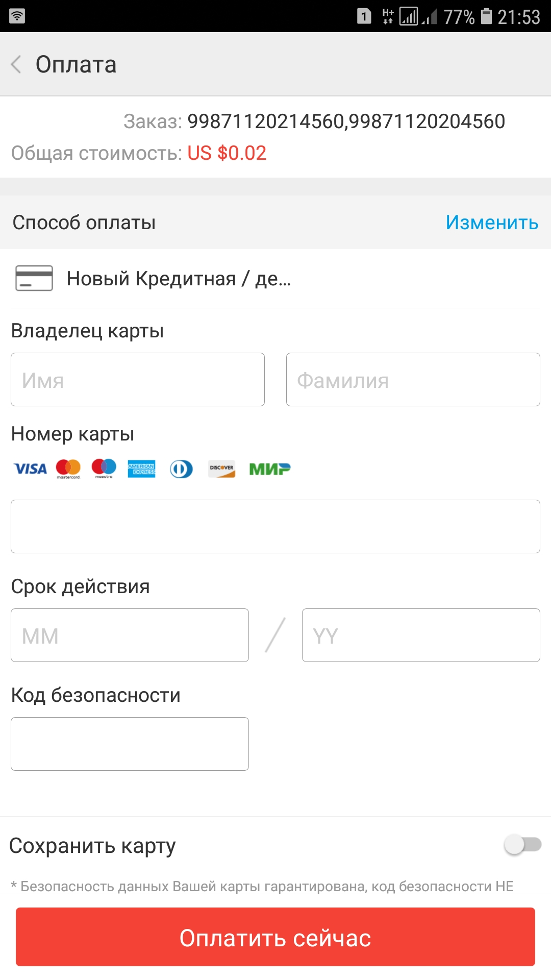Tap the back arrow next to Оплата

(x=16, y=64)
